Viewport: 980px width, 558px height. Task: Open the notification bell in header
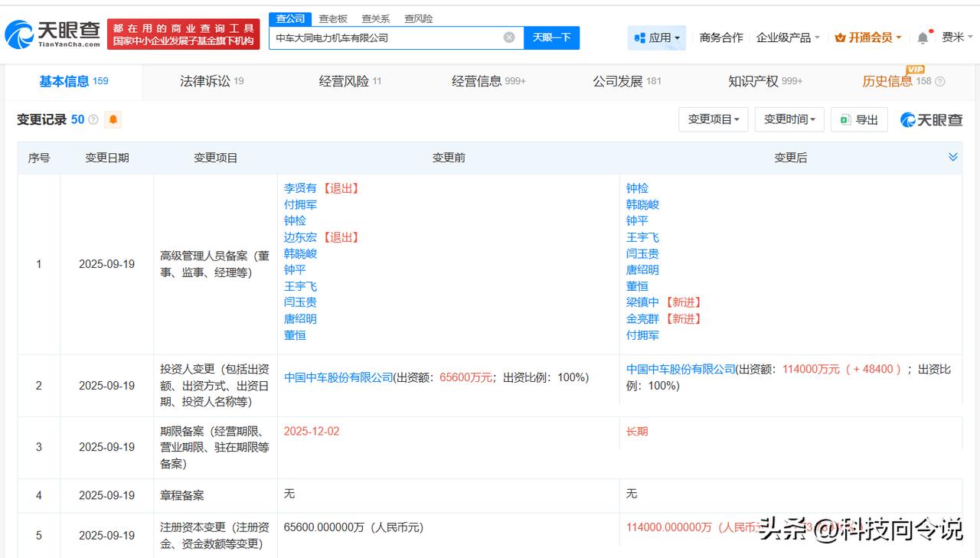(923, 38)
